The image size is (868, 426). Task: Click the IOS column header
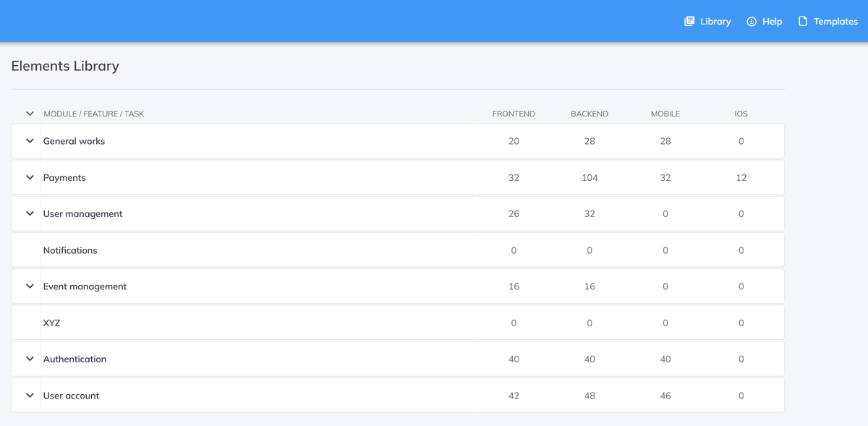pyautogui.click(x=741, y=114)
